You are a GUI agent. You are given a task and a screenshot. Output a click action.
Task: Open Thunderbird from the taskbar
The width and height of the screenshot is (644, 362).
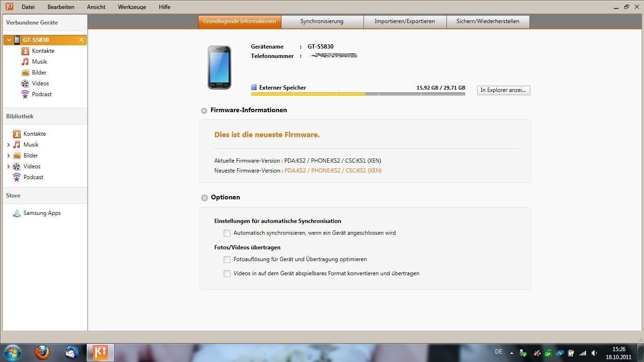pos(72,353)
